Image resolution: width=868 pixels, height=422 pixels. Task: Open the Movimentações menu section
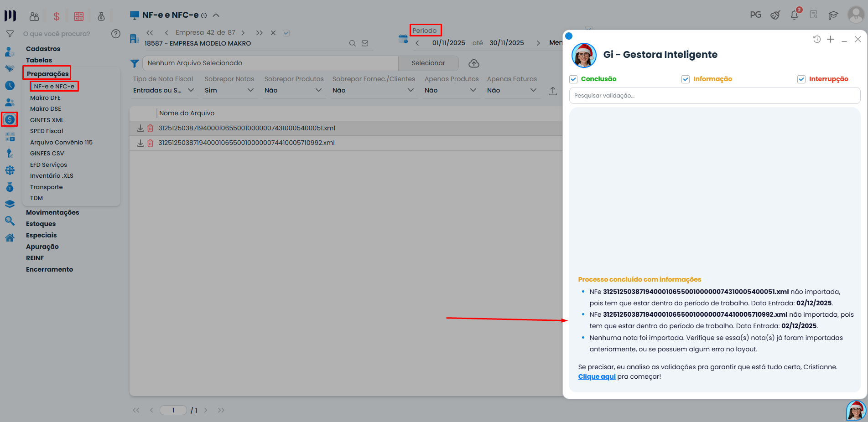(52, 212)
